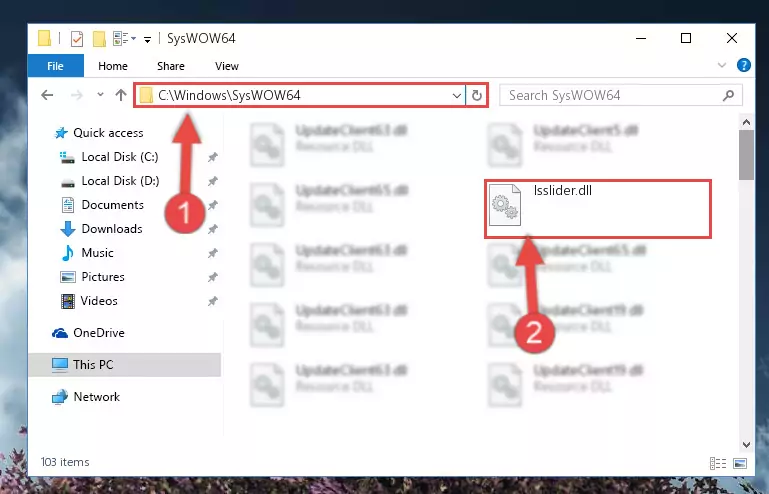This screenshot has width=769, height=494.
Task: Click pin icon next to Videos
Action: (212, 301)
